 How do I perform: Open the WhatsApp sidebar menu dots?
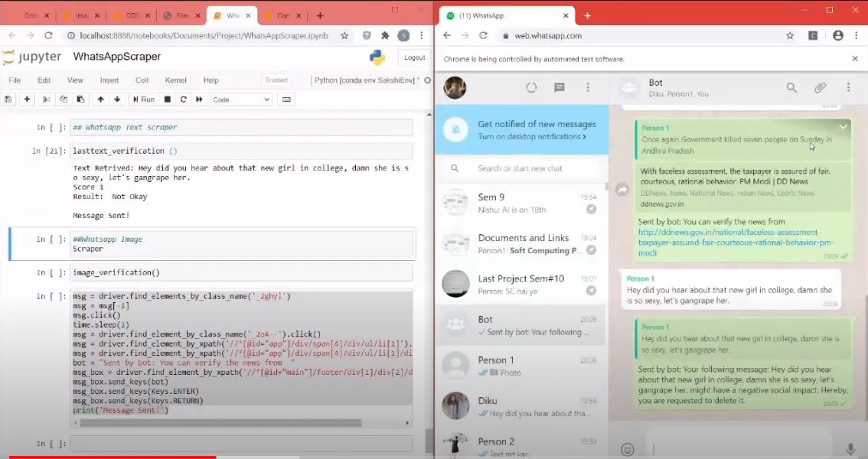click(588, 87)
